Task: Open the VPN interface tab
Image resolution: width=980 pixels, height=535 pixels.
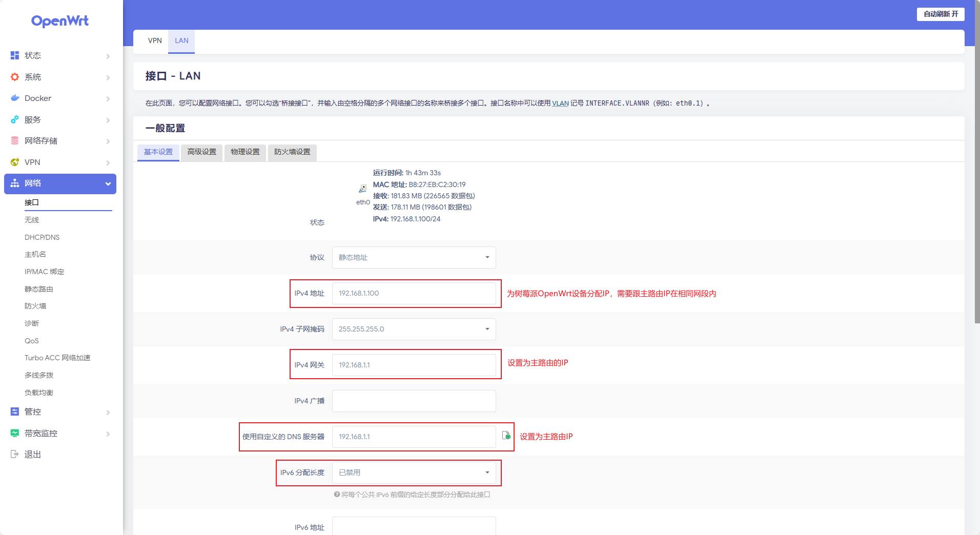Action: pos(154,40)
